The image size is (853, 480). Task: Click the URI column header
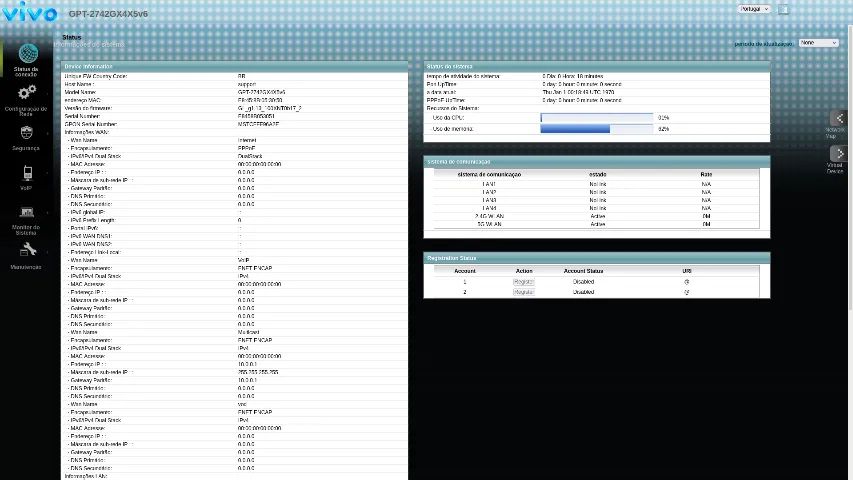pos(687,271)
